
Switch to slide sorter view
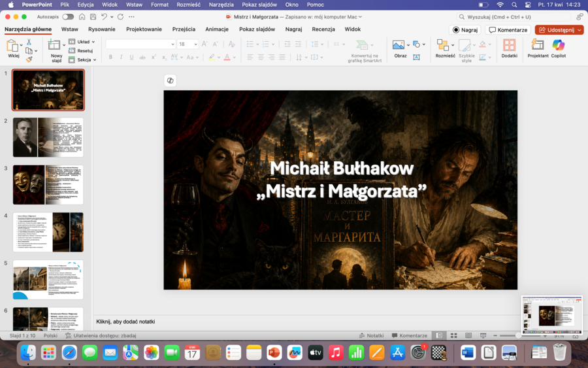pyautogui.click(x=453, y=335)
